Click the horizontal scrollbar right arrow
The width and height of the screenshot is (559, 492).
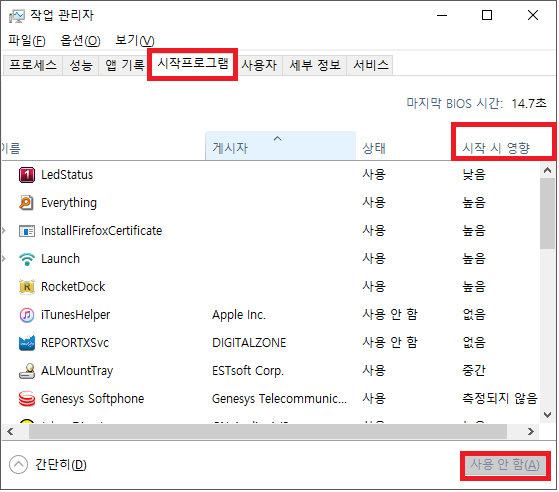pyautogui.click(x=531, y=432)
